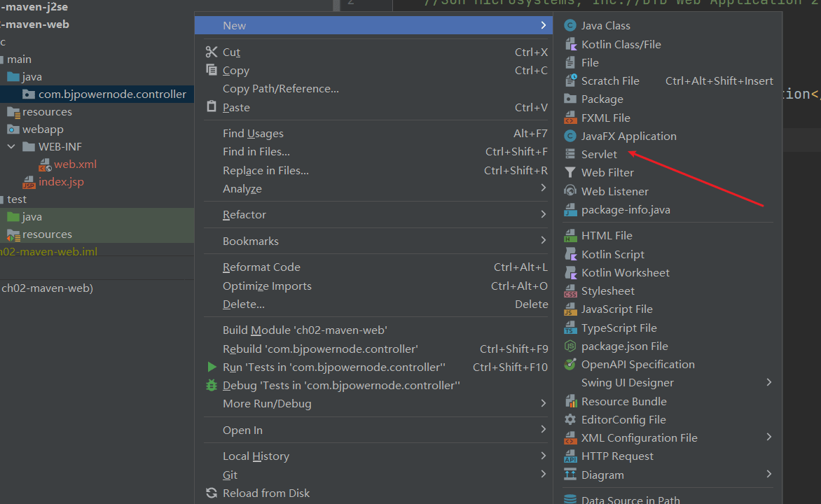Expand the More Run/Debug submenu arrow
Image resolution: width=821 pixels, height=504 pixels.
(x=544, y=403)
